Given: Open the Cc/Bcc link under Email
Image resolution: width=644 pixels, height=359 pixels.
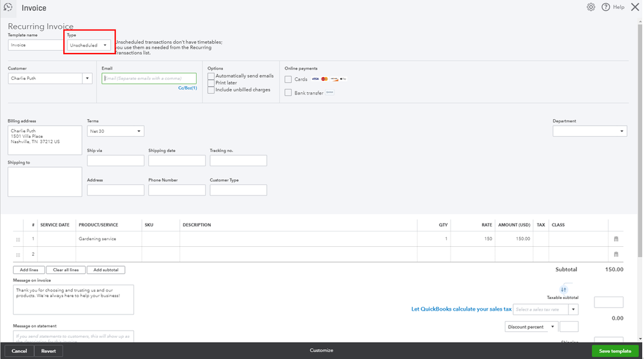Looking at the screenshot, I should pyautogui.click(x=188, y=88).
